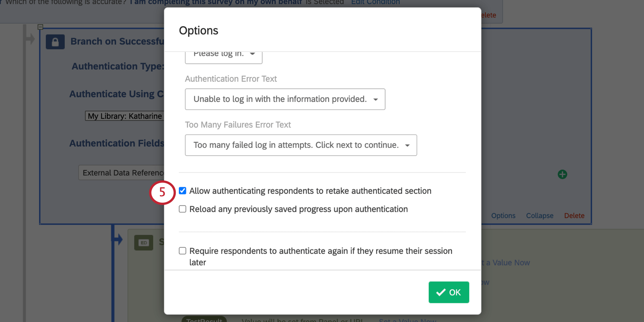This screenshot has height=322, width=644.
Task: Disable retake of authenticated section
Action: [x=182, y=191]
